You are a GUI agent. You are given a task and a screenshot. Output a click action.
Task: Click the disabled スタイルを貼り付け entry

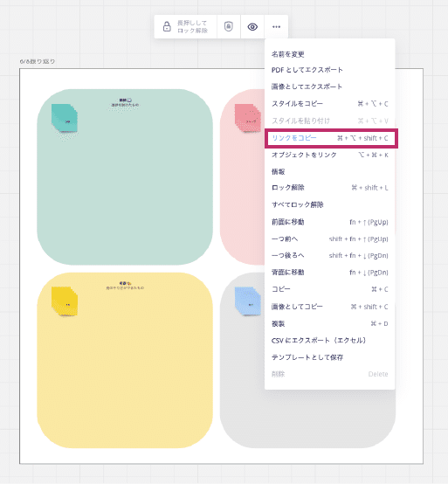point(329,121)
